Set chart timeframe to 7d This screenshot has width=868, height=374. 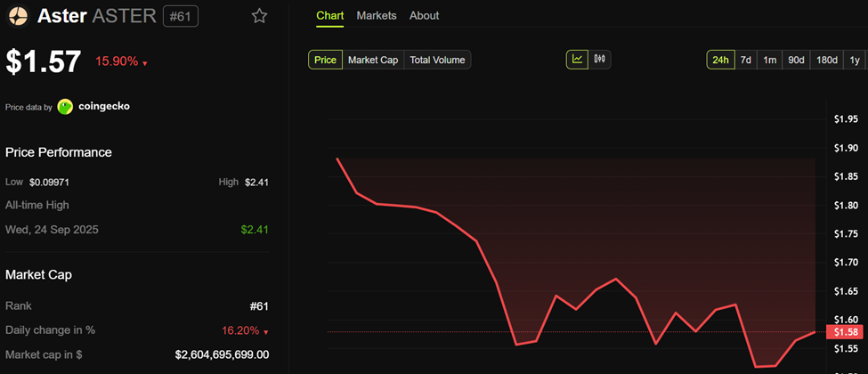pos(746,60)
